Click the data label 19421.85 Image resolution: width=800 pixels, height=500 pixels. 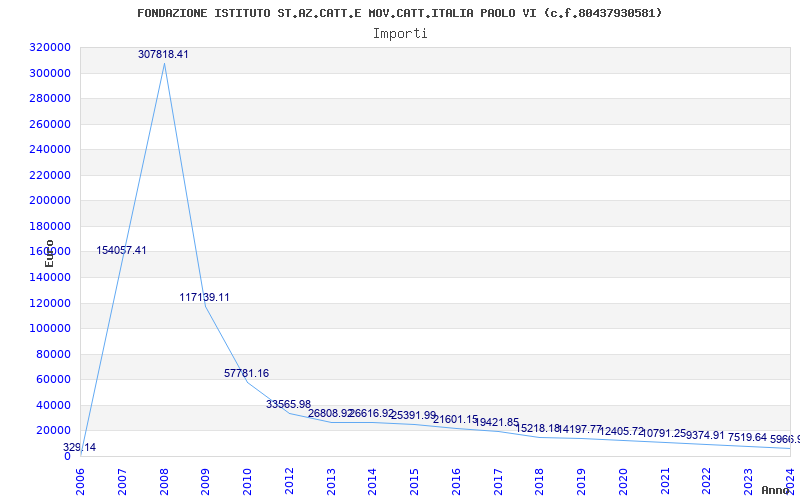497,422
